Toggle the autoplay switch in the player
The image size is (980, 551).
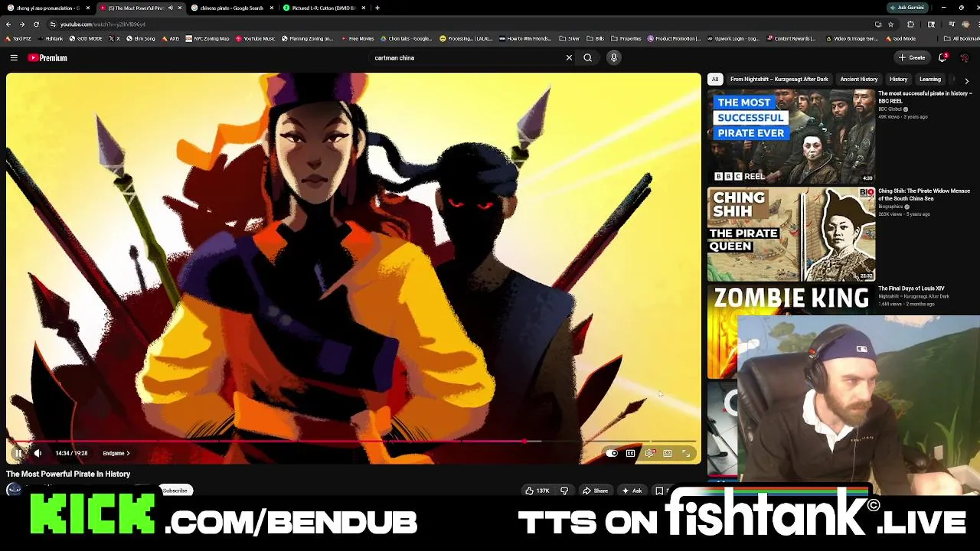coord(612,453)
